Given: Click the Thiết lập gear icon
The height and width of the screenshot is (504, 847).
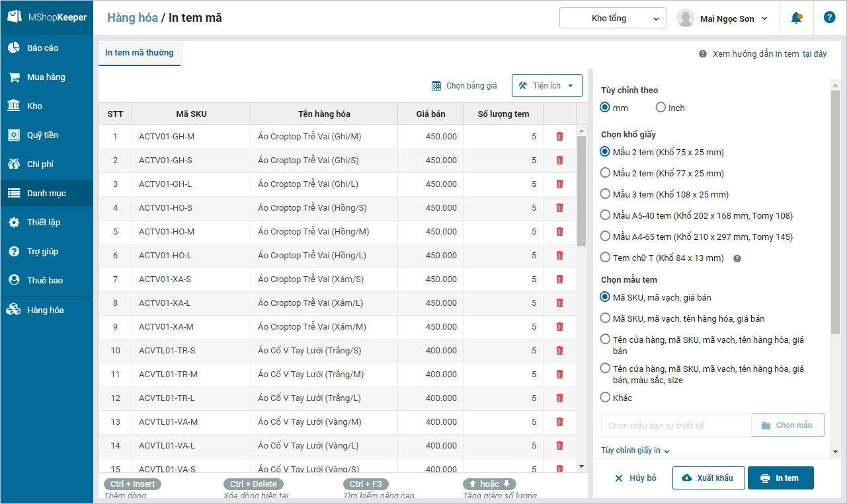Looking at the screenshot, I should point(14,222).
